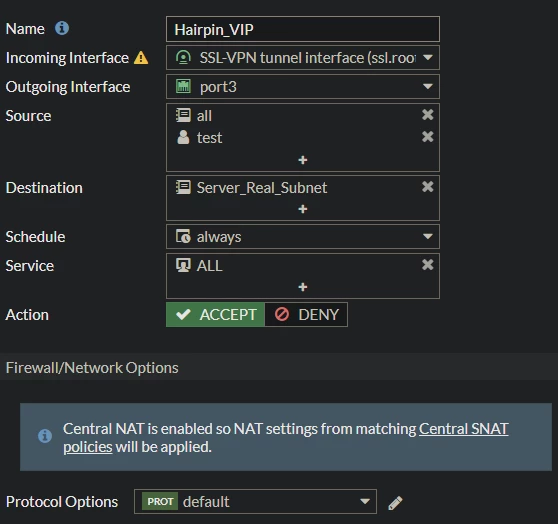
Task: Select ACCEPT as the policy action
Action: 215,315
